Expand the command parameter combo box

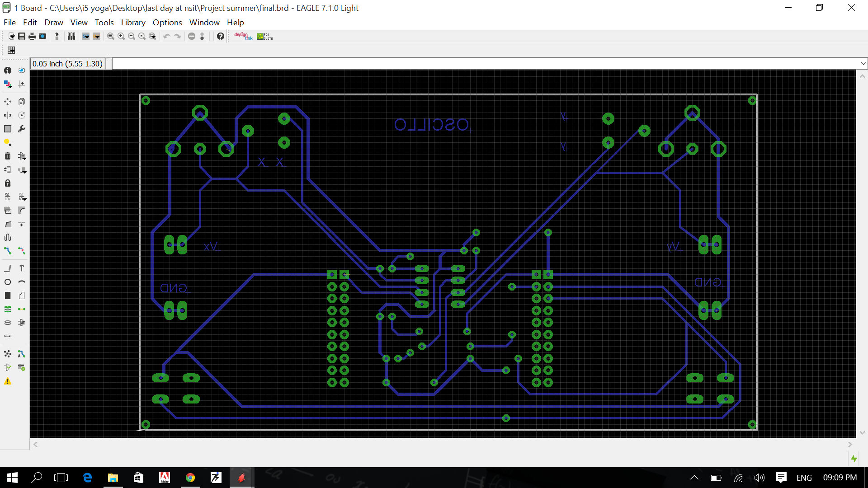coord(864,63)
